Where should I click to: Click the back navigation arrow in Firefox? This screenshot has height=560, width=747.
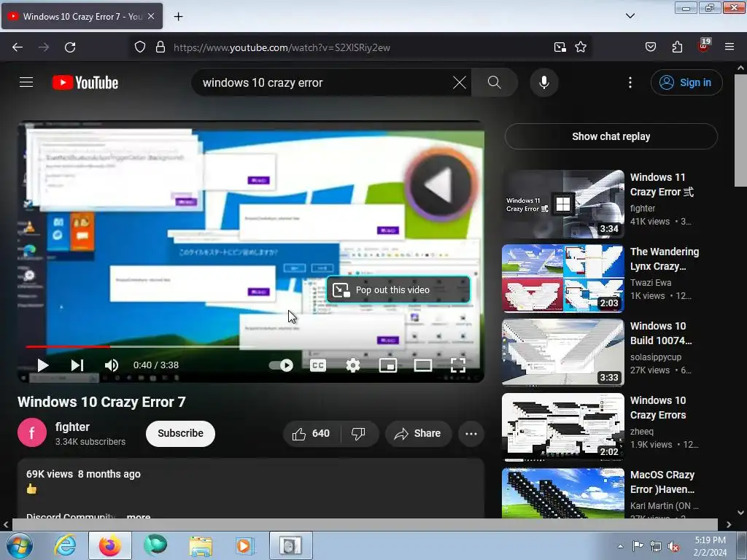pos(18,47)
